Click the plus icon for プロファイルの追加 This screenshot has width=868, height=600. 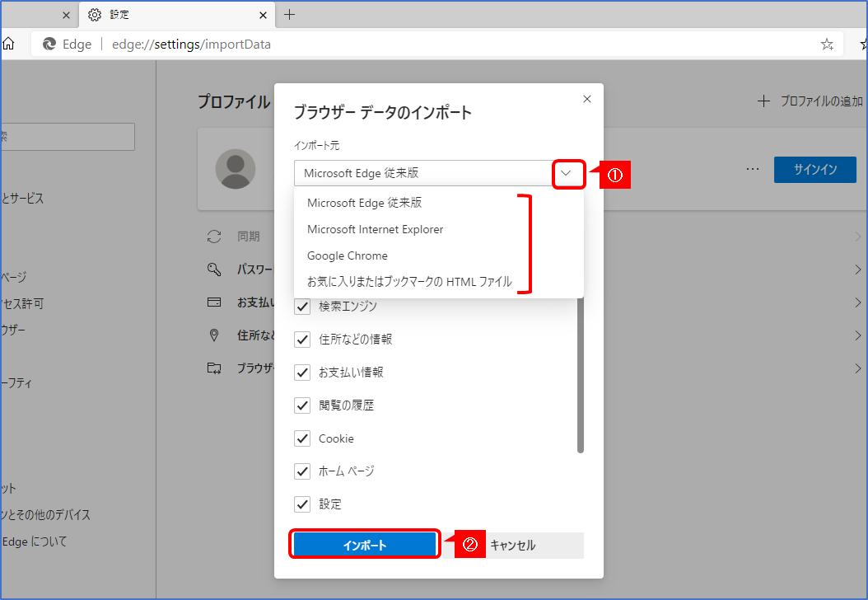(x=763, y=101)
